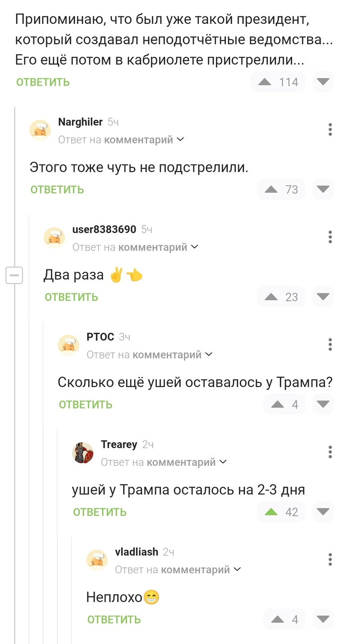Open options menu on РТОС's comment
Screen dimensions: 349x644
pyautogui.click(x=330, y=344)
